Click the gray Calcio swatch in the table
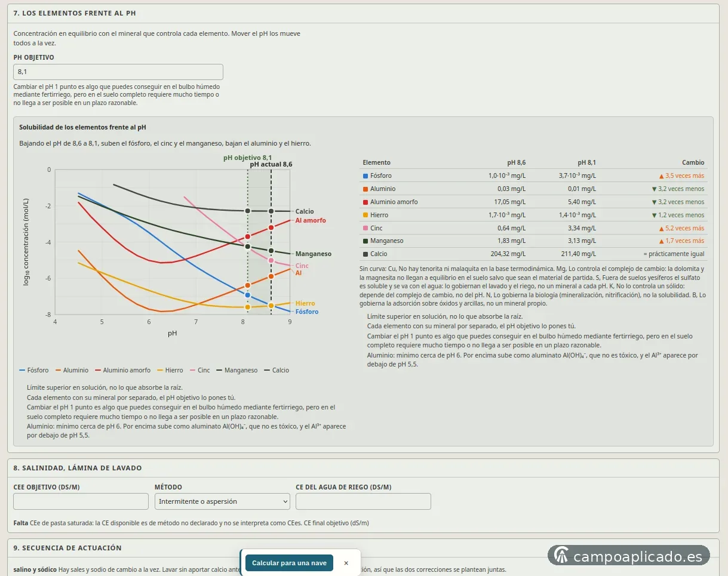Viewport: 728px width, 576px height. pos(365,254)
